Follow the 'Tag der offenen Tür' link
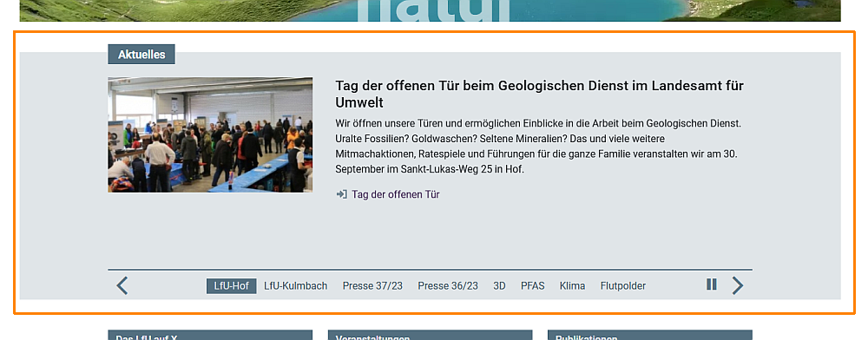This screenshot has width=868, height=340. click(395, 194)
